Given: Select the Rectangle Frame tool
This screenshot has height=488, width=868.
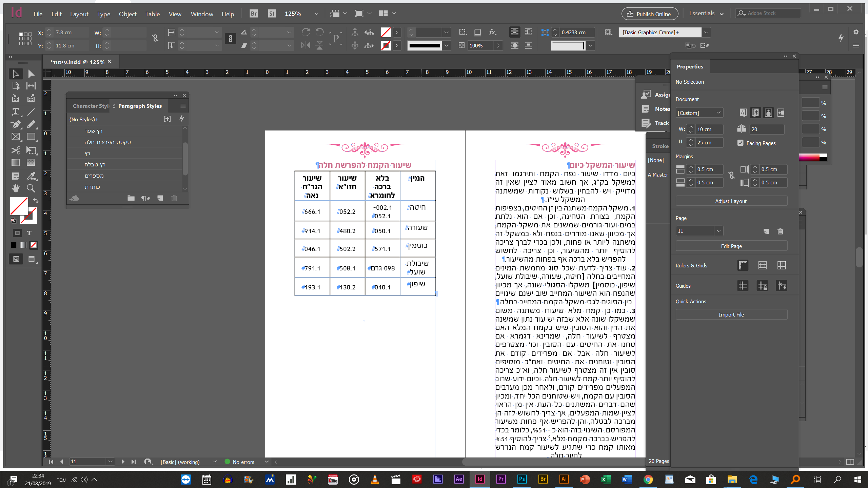Looking at the screenshot, I should (x=16, y=137).
